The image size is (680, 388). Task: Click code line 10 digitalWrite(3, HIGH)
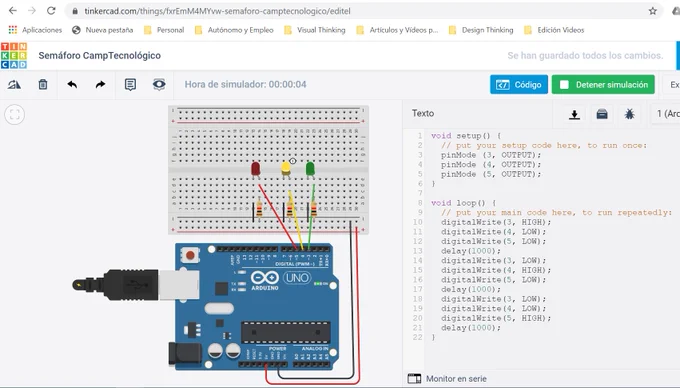click(x=496, y=222)
